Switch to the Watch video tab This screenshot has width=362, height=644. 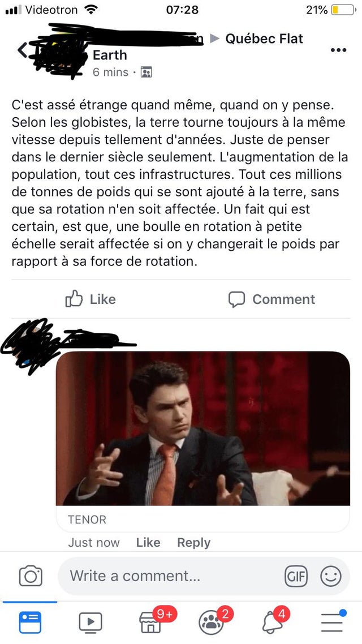click(x=90, y=622)
